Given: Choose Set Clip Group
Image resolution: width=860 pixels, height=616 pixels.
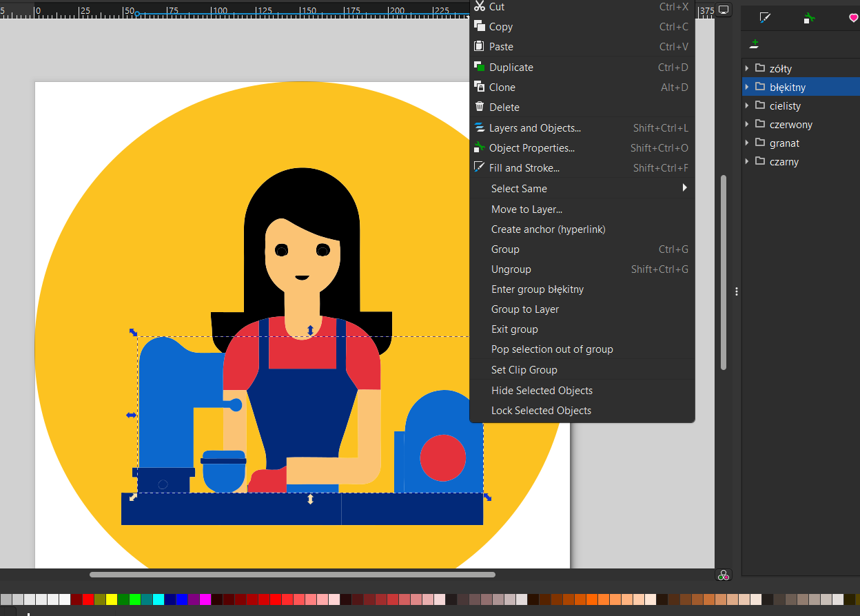Looking at the screenshot, I should click(x=582, y=370).
